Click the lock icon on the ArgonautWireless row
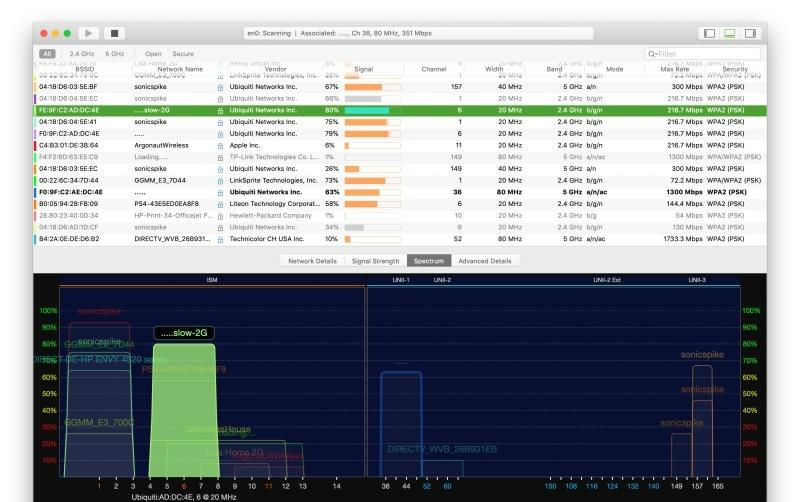This screenshot has height=502, width=800. [x=220, y=145]
